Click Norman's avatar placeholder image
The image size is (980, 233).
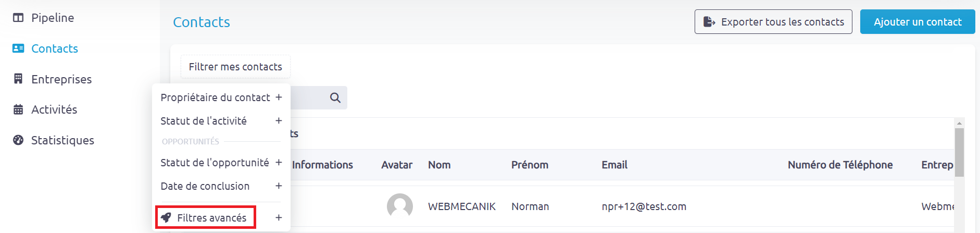click(x=400, y=206)
